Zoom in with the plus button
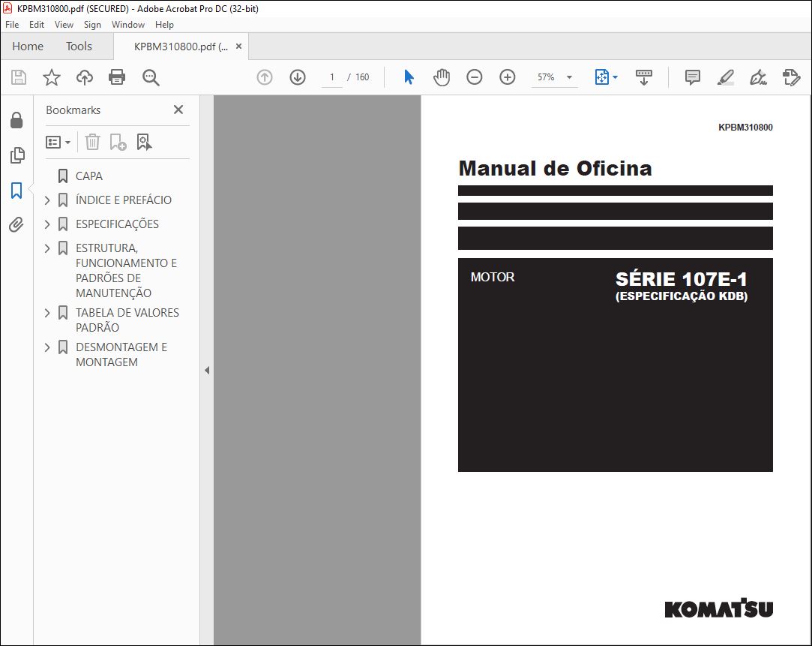This screenshot has width=812, height=646. (508, 77)
